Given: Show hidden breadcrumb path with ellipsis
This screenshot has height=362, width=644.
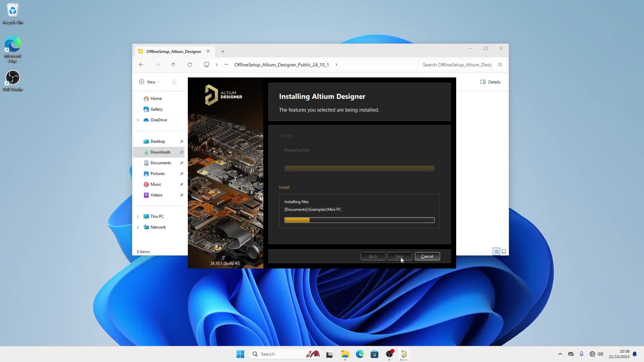Looking at the screenshot, I should point(226,65).
